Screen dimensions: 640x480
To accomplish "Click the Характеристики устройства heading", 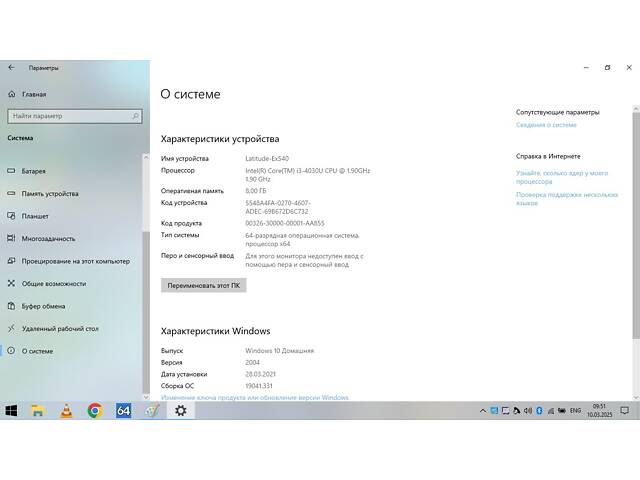I will (x=220, y=139).
